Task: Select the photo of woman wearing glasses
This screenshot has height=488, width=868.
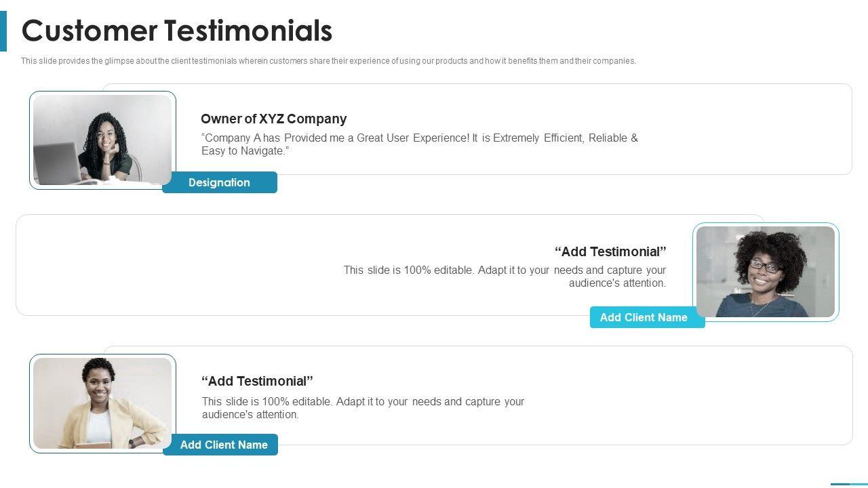Action: [766, 271]
